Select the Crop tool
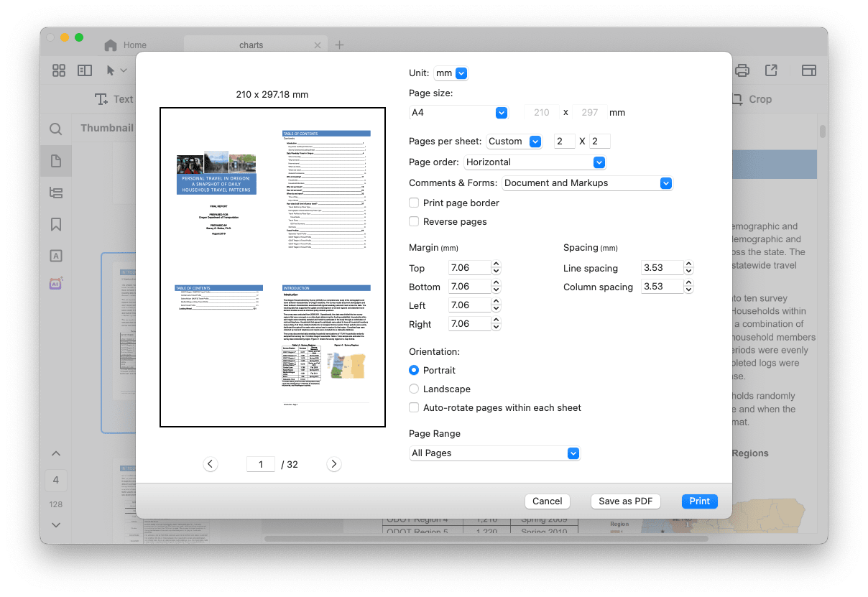This screenshot has height=597, width=868. (x=752, y=99)
